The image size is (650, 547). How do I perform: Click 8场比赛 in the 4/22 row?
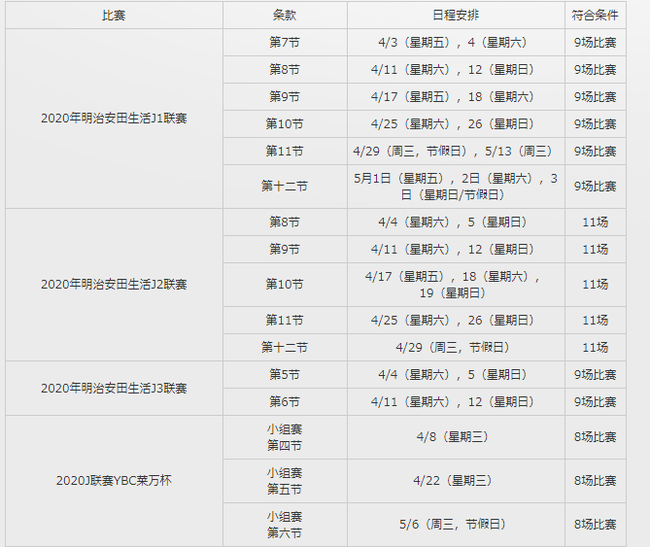point(595,481)
